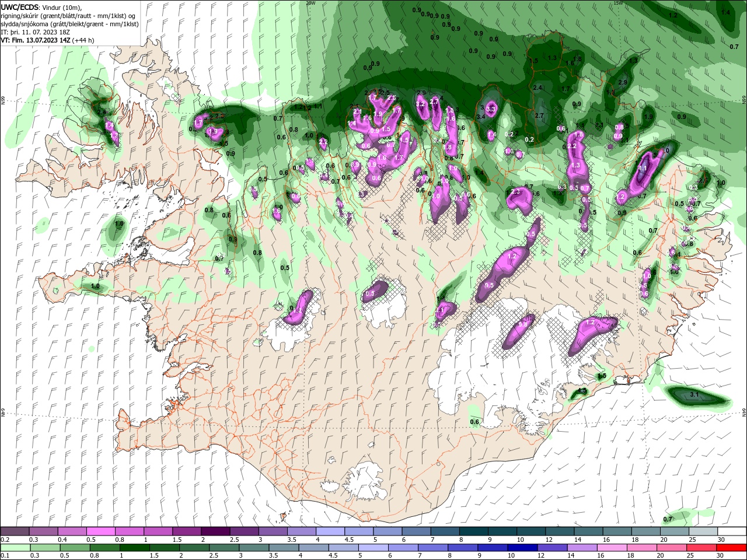This screenshot has width=747, height=560.
Task: Click the 30 label in top legend row
Action: [721, 540]
